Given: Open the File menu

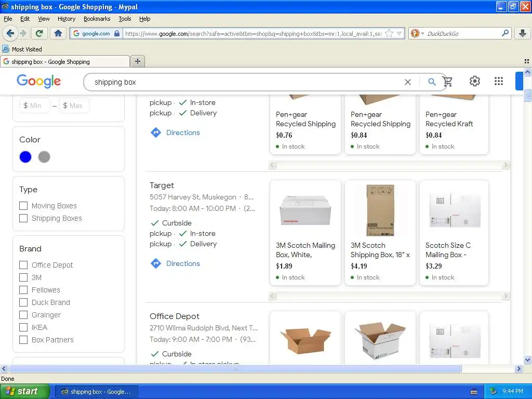Looking at the screenshot, I should pyautogui.click(x=8, y=19).
